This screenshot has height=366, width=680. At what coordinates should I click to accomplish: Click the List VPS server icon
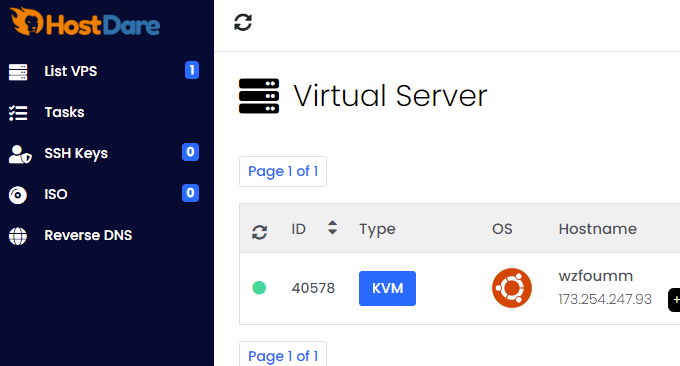[x=18, y=72]
